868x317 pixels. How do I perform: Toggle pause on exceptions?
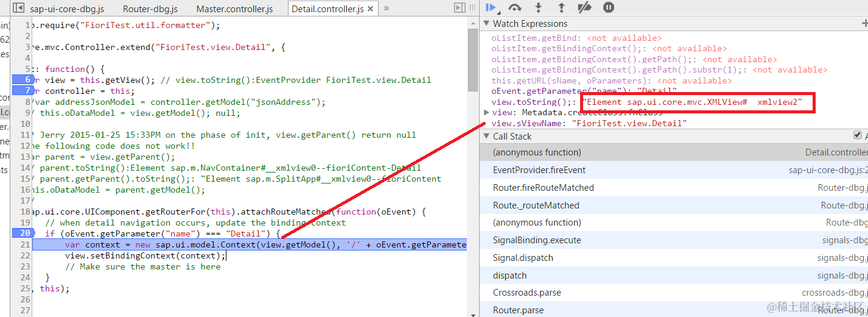tap(608, 8)
